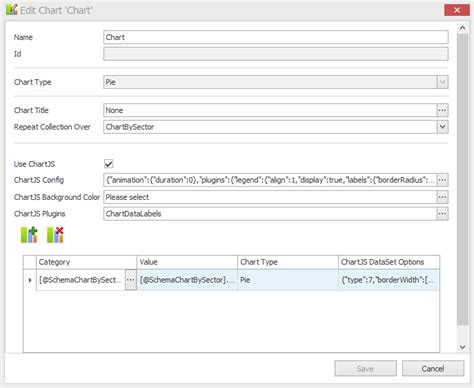Image resolution: width=474 pixels, height=388 pixels.
Task: Click the Category column header
Action: coord(86,262)
